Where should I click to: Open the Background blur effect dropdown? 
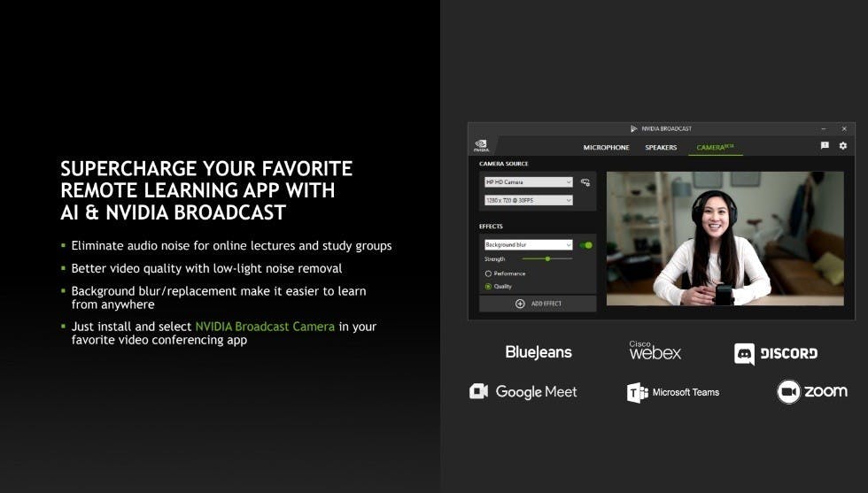tap(529, 244)
